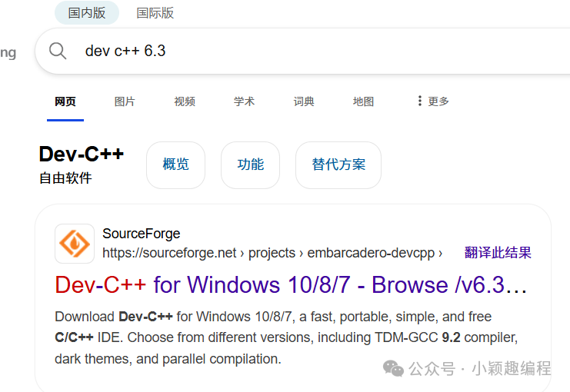Click the search box containing dev c++ 6.3
The height and width of the screenshot is (392, 570).
(302, 51)
